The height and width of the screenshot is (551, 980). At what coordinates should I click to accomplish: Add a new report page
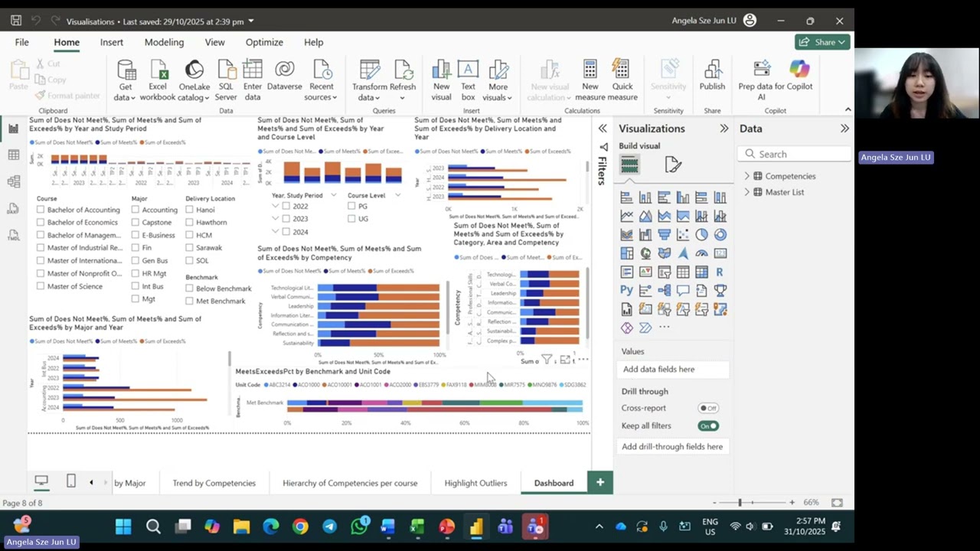coord(600,482)
